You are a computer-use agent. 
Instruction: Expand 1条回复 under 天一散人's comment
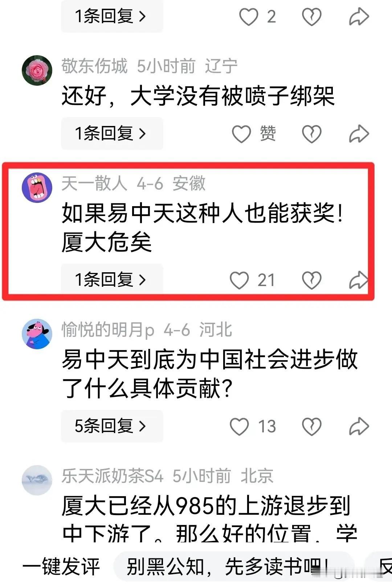112,280
